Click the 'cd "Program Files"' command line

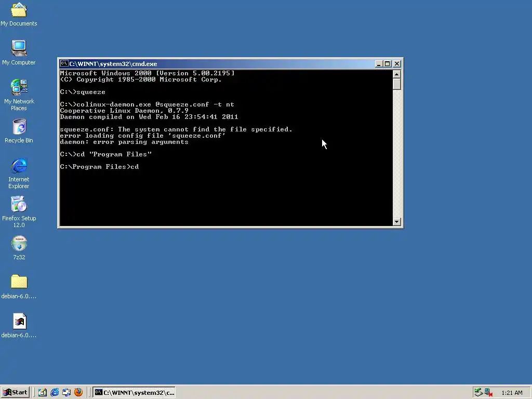point(106,154)
